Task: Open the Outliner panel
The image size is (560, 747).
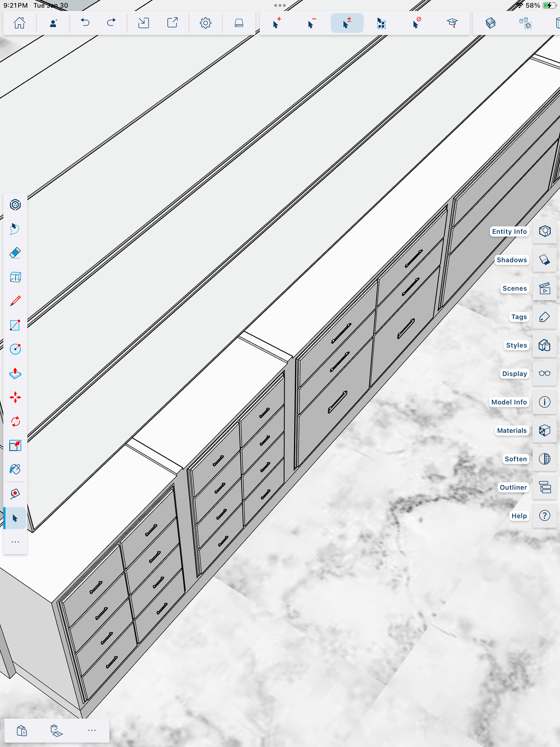Action: pyautogui.click(x=544, y=487)
